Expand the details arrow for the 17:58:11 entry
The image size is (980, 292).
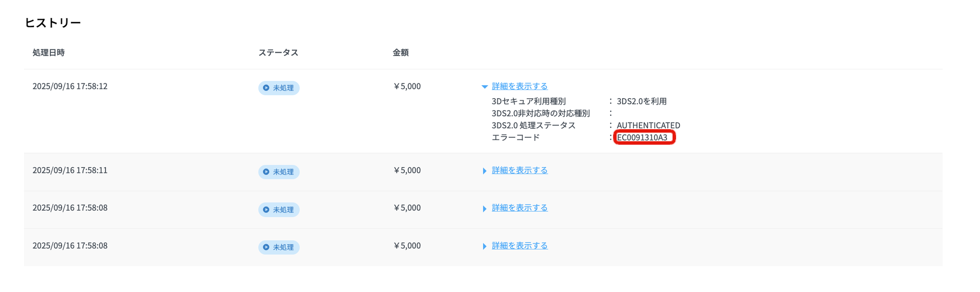(x=484, y=171)
